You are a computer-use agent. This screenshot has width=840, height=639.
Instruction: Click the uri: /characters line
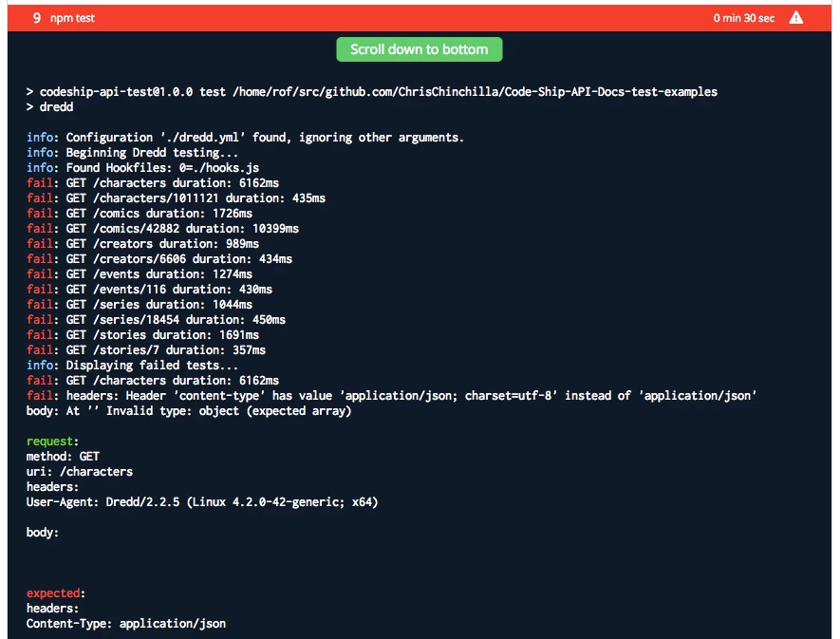pos(80,472)
